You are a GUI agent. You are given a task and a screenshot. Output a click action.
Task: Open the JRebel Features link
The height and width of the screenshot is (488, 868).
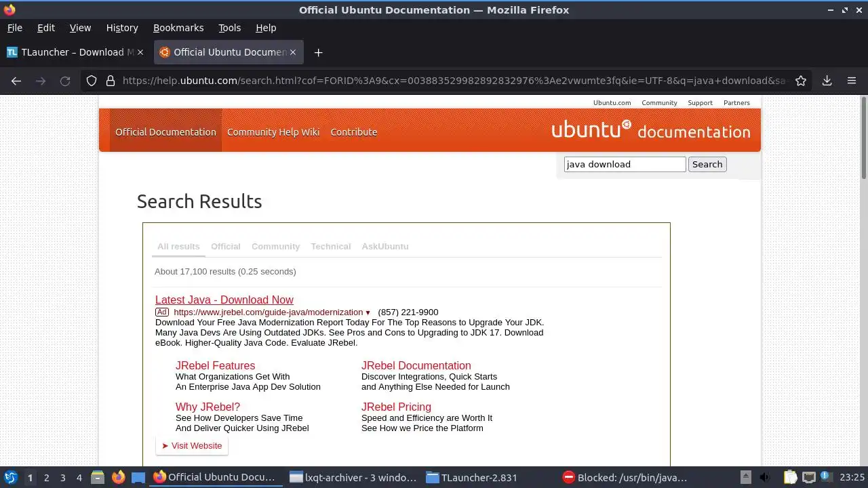[x=216, y=365]
